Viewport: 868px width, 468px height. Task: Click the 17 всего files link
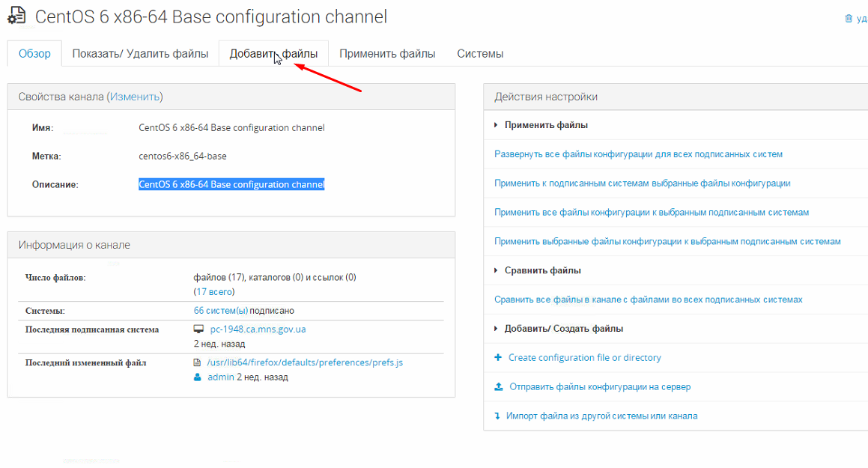pos(214,292)
